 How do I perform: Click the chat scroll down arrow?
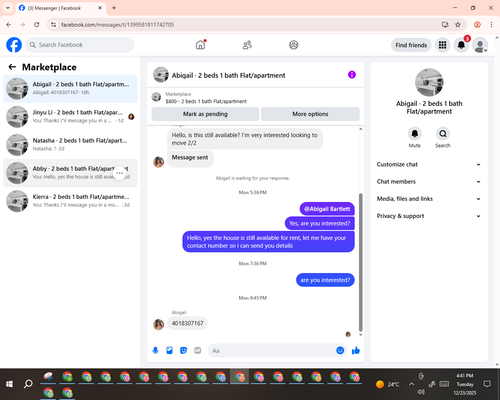360,334
